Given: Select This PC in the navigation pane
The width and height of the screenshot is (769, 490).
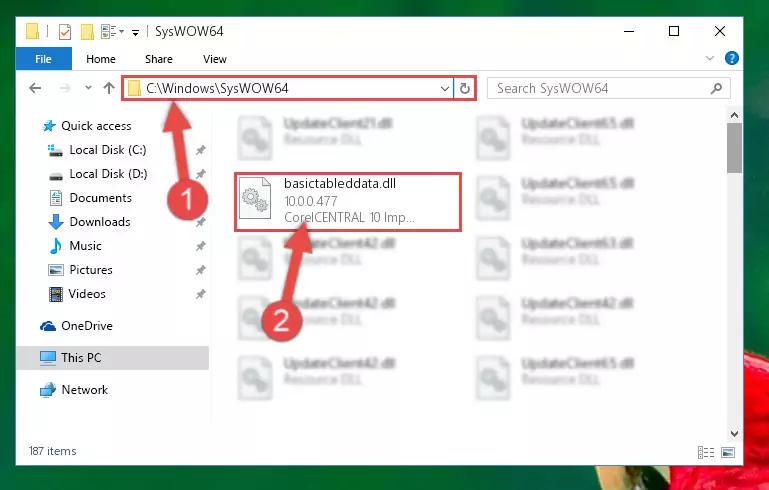Looking at the screenshot, I should point(113,358).
